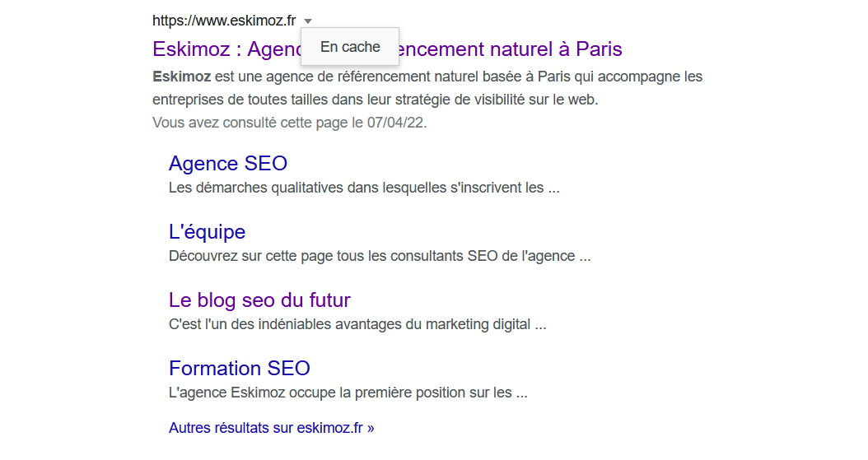The image size is (868, 460).
Task: Show "Autres résultats sur eskimoz.fr"
Action: (271, 428)
